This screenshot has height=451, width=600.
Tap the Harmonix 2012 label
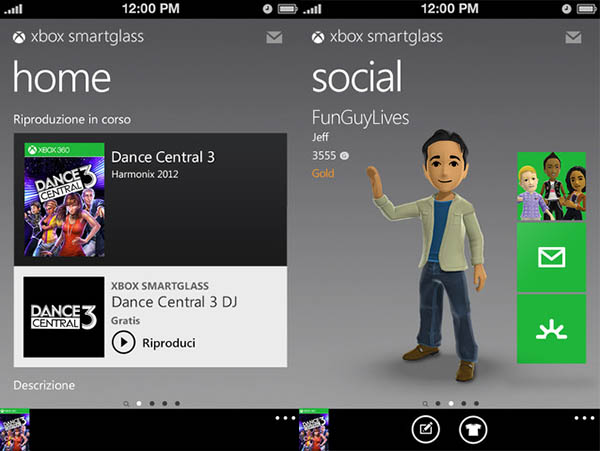click(145, 174)
